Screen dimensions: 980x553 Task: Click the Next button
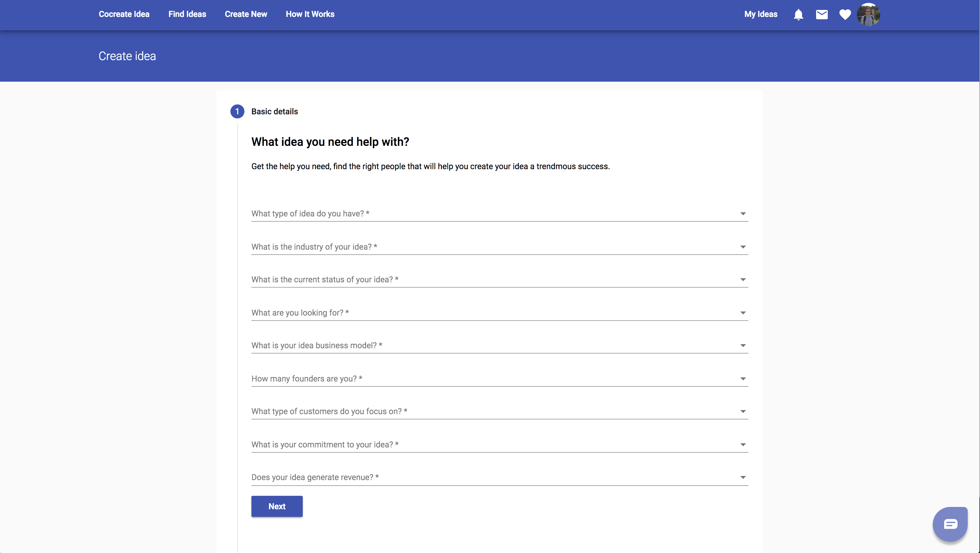pyautogui.click(x=276, y=506)
